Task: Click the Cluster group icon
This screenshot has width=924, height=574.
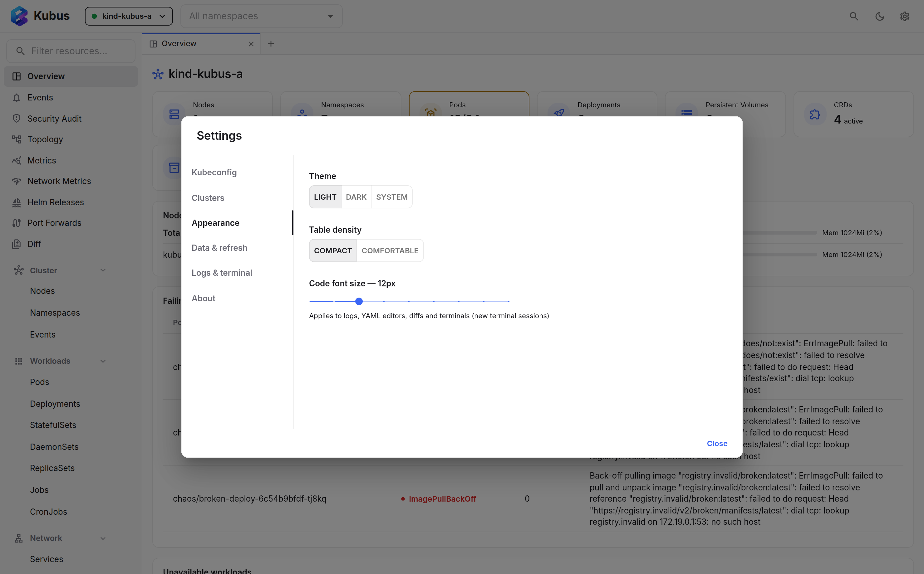Action: (19, 270)
